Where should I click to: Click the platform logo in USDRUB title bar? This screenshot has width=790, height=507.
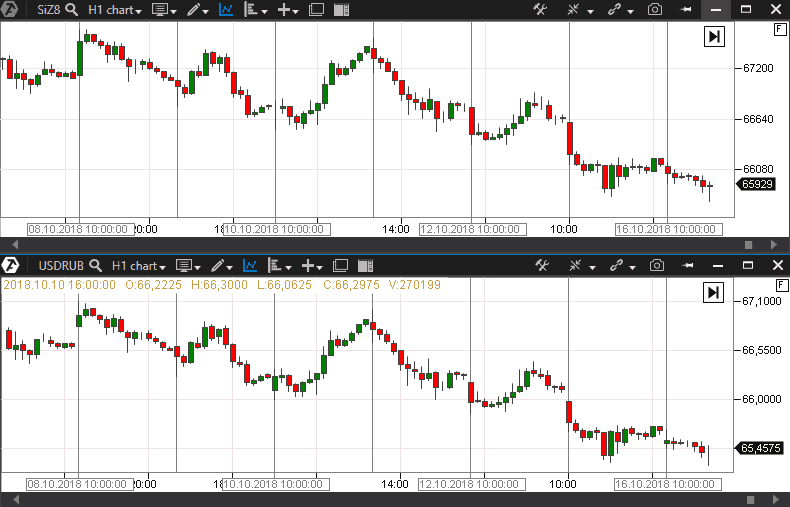(x=10, y=265)
